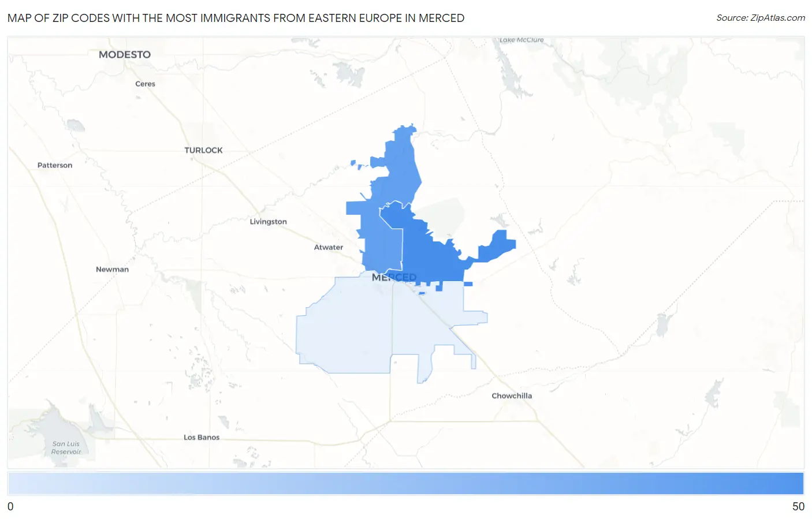Select the Patterson town label
The width and height of the screenshot is (812, 519).
(x=55, y=165)
